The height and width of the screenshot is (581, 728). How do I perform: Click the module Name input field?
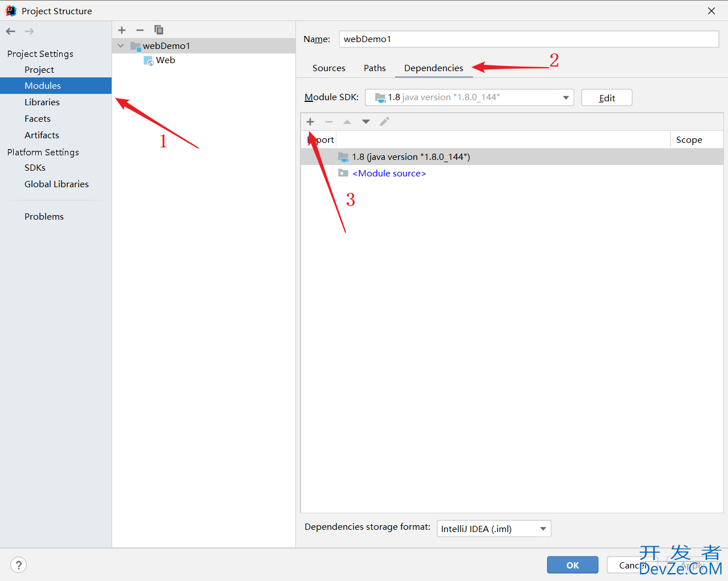pyautogui.click(x=529, y=39)
